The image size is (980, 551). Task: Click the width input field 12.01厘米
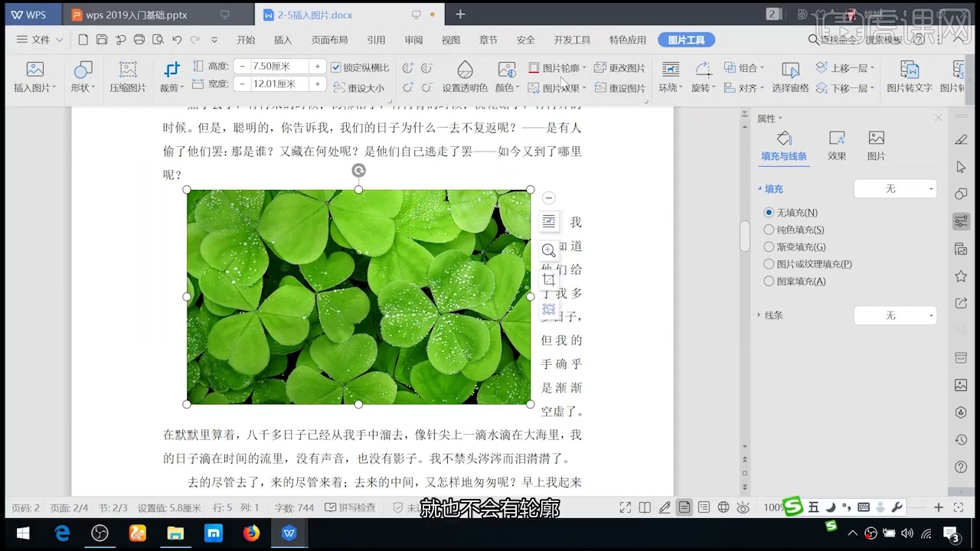pyautogui.click(x=279, y=84)
